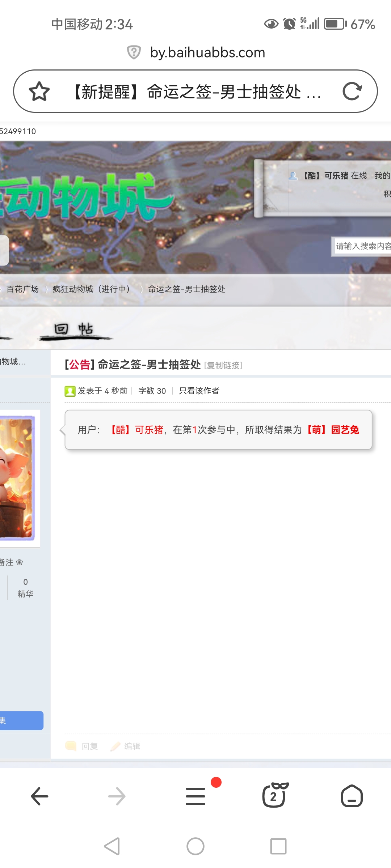Tap the browser home button icon
The image size is (391, 868).
(352, 796)
